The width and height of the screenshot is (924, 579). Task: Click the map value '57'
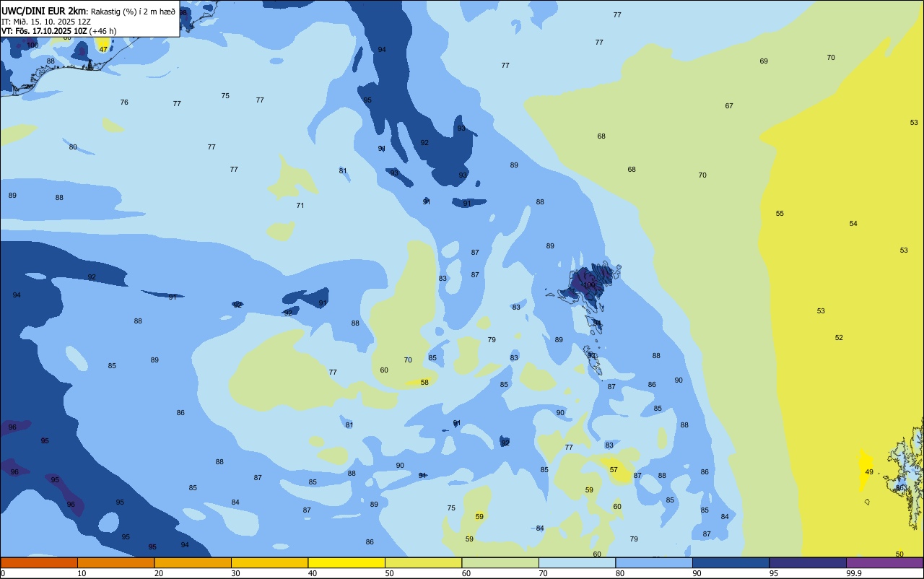click(614, 470)
